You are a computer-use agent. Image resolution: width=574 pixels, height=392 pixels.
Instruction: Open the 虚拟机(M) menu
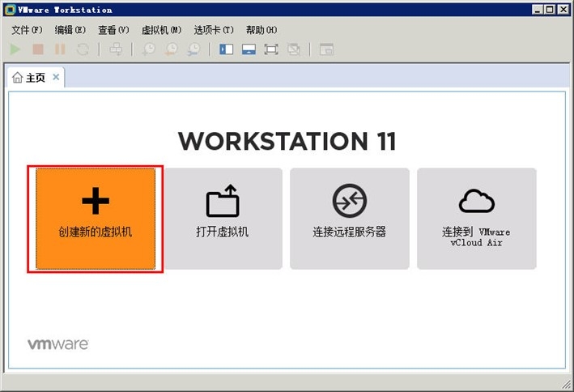tap(161, 30)
